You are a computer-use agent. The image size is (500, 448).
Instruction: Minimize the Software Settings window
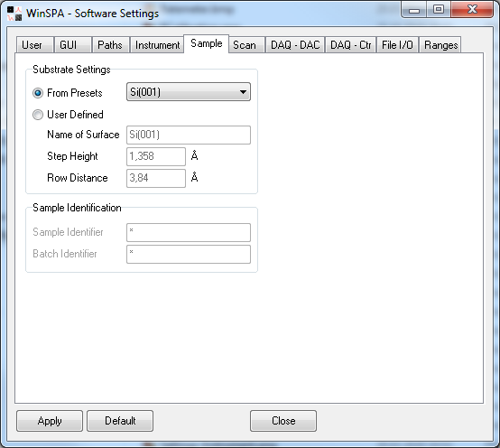414,10
